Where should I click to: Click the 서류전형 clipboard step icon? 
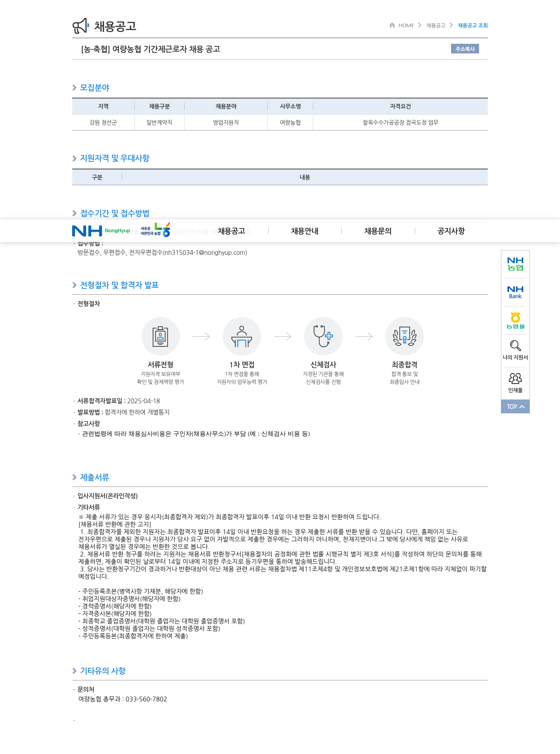click(161, 336)
